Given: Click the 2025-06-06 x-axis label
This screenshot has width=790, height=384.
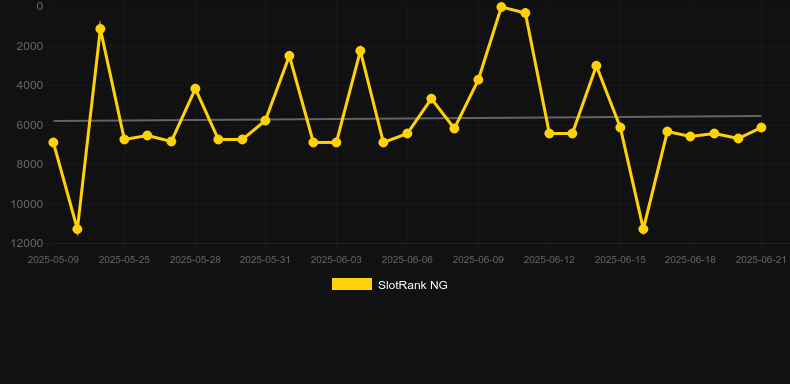Looking at the screenshot, I should tap(407, 260).
